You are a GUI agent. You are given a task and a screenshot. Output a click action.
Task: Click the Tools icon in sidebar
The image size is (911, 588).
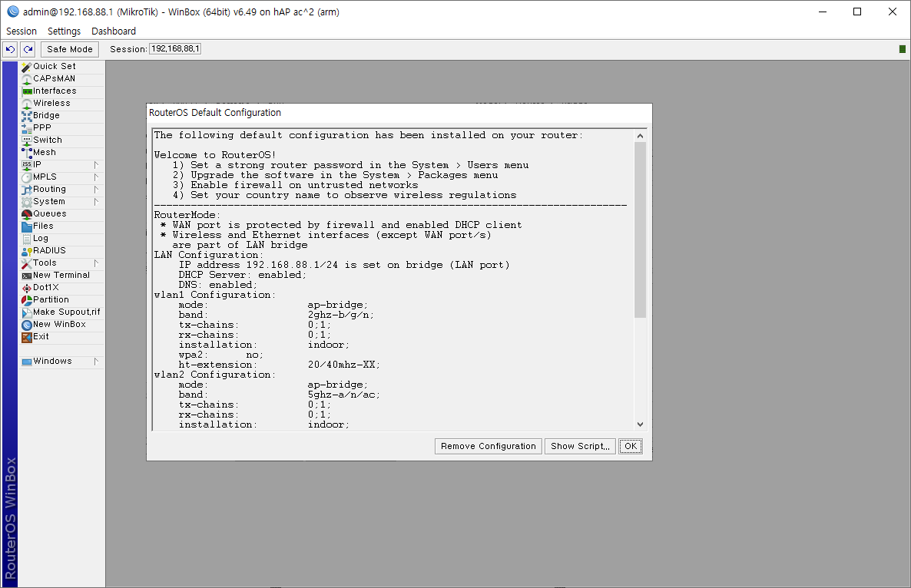click(27, 263)
